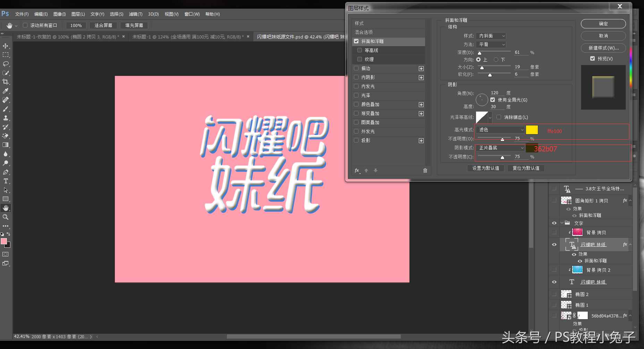This screenshot has width=644, height=349.
Task: Open the 样式 dropdown showing 内斜面
Action: [490, 35]
